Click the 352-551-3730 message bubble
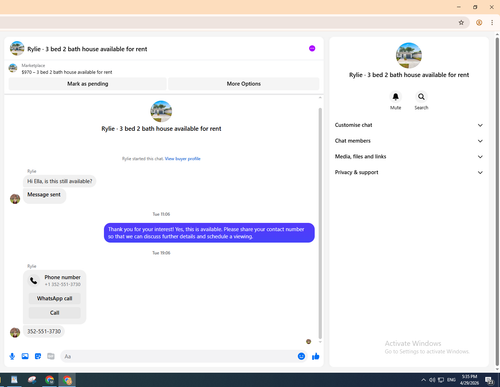 pos(44,331)
